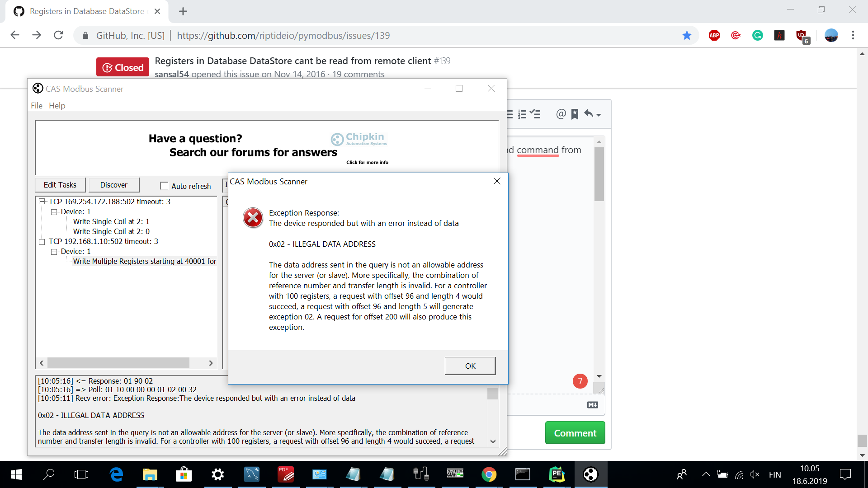Open the reply arrow dropdown in comment toolbar
Image resolution: width=868 pixels, height=488 pixels.
[592, 114]
